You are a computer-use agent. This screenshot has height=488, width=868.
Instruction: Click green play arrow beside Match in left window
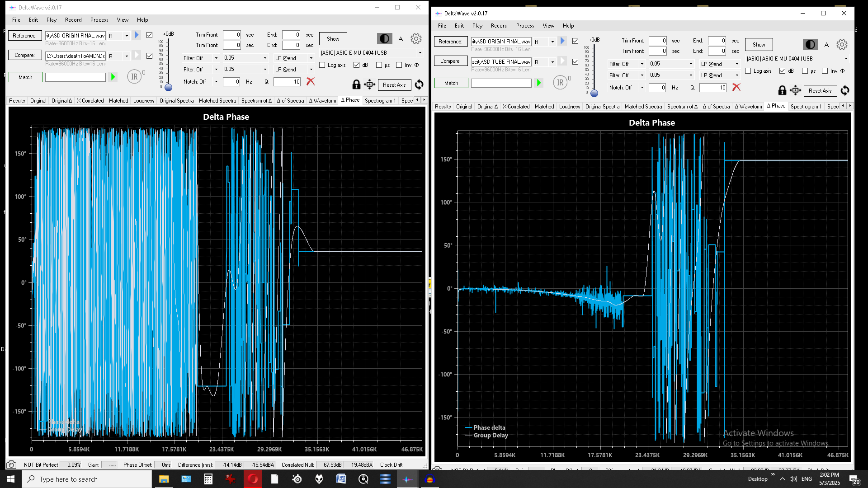[x=113, y=77]
